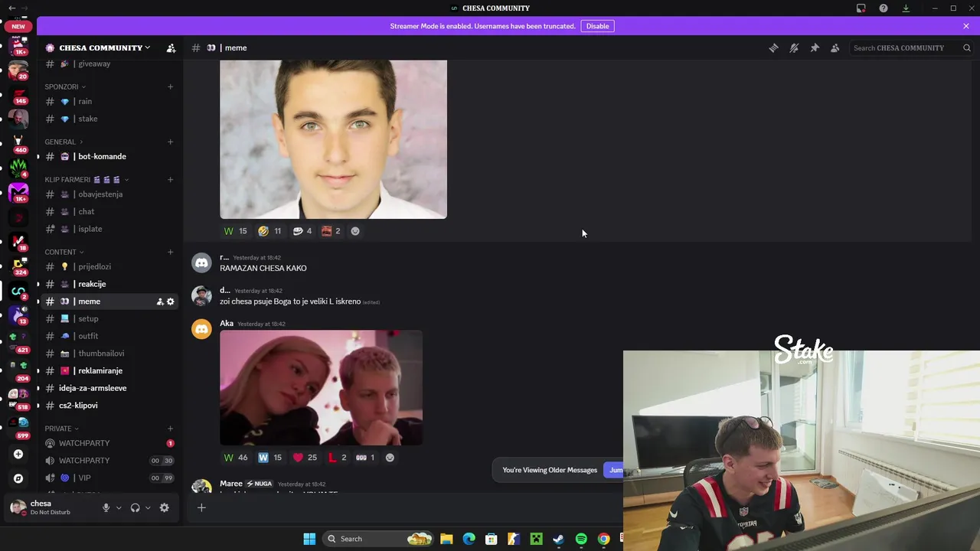Add channel to KLIP FARMERI category
Image resolution: width=980 pixels, height=551 pixels.
170,180
